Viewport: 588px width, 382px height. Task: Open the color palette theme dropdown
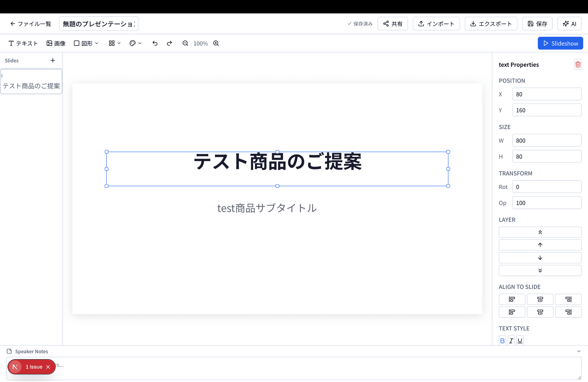[136, 43]
